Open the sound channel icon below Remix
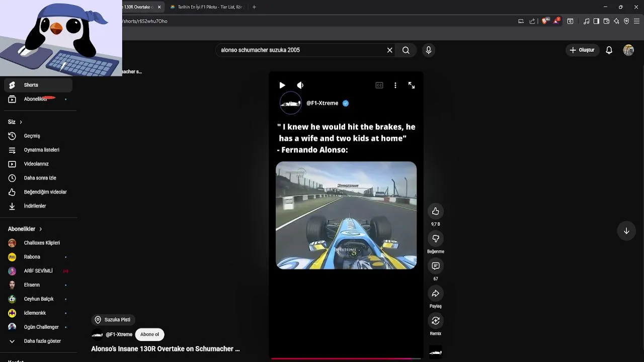644x362 pixels. click(436, 352)
